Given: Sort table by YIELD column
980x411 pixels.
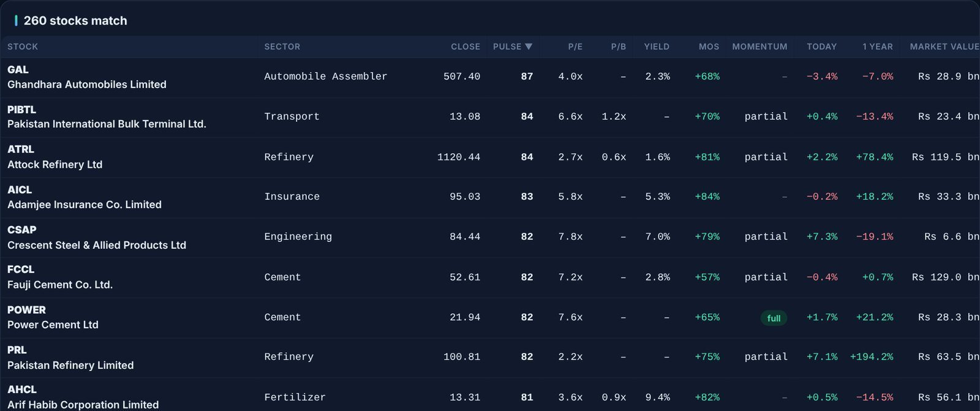Looking at the screenshot, I should click(x=657, y=47).
